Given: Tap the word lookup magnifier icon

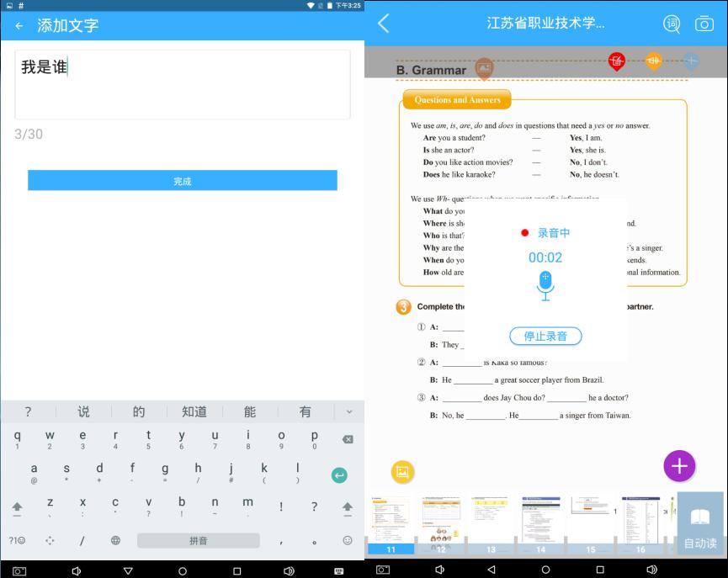Looking at the screenshot, I should pyautogui.click(x=672, y=24).
